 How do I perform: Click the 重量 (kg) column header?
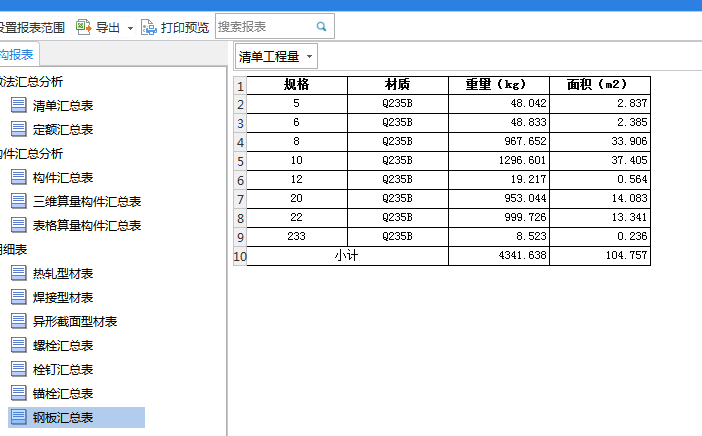coord(499,85)
